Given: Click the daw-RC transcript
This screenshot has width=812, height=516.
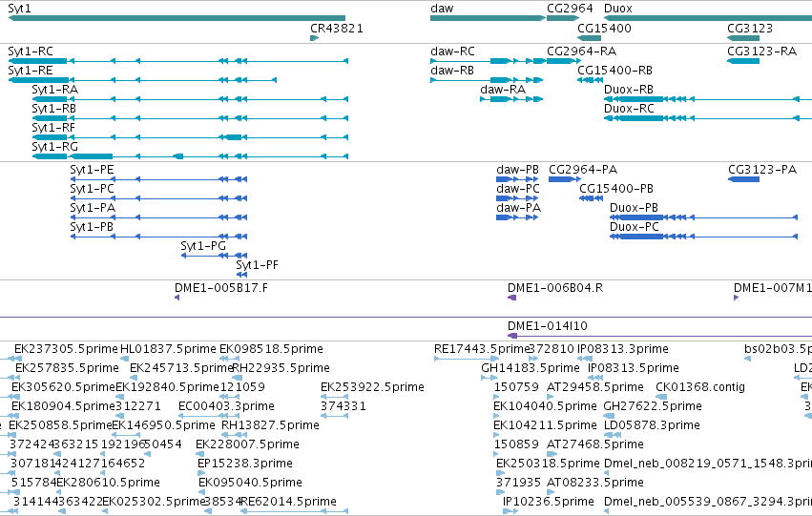Looking at the screenshot, I should coord(488,61).
